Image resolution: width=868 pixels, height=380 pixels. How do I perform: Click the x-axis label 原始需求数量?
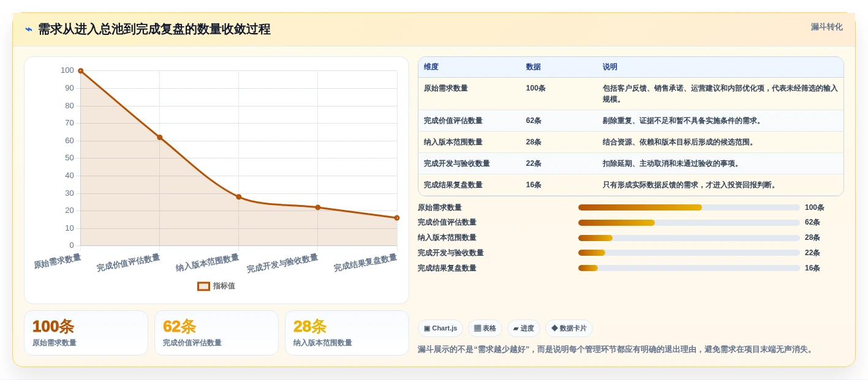(x=58, y=261)
